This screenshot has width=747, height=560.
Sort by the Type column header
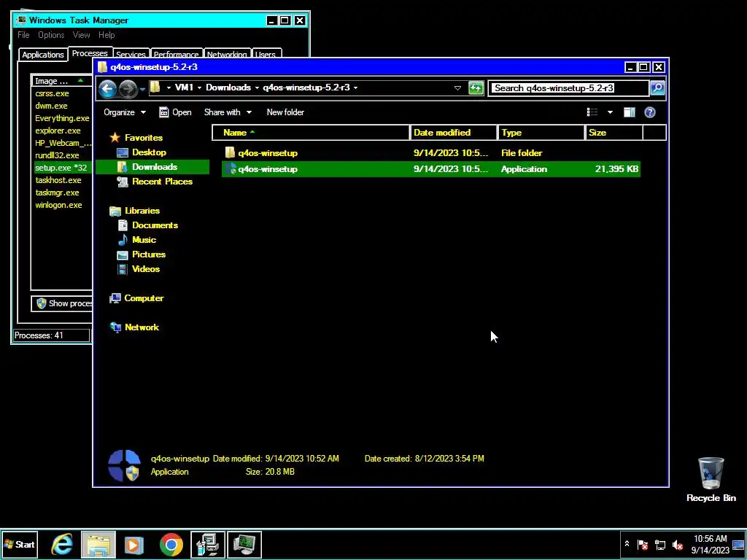point(541,133)
